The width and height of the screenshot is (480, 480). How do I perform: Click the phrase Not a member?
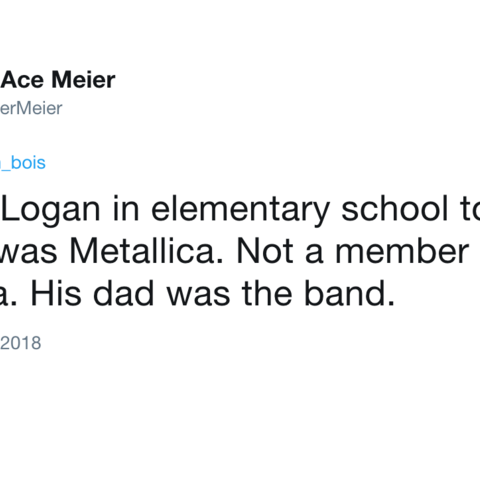click(353, 251)
